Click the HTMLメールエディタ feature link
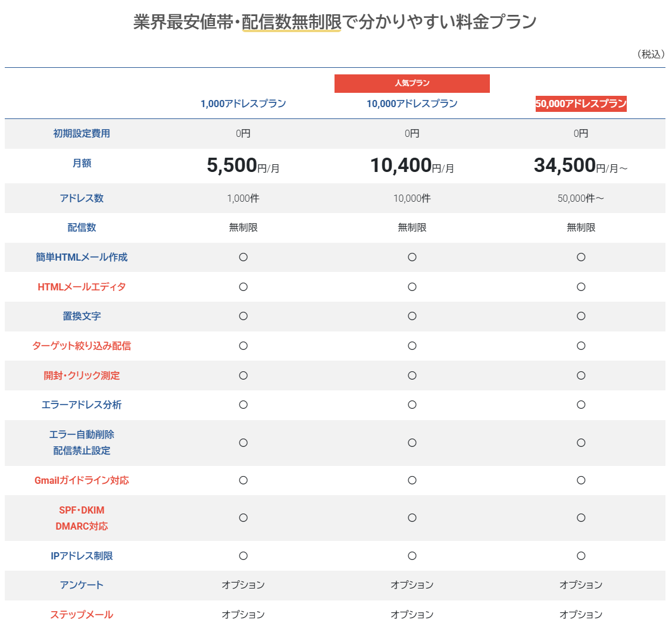This screenshot has width=672, height=629. click(x=82, y=287)
